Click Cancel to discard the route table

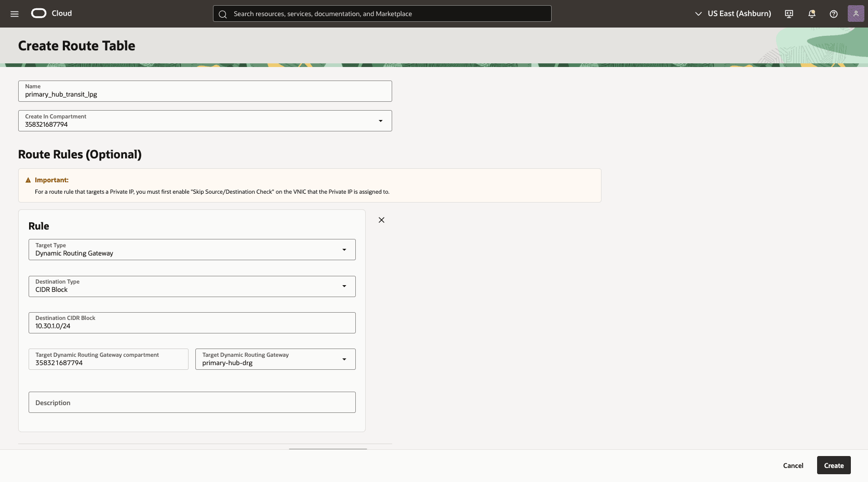(793, 465)
